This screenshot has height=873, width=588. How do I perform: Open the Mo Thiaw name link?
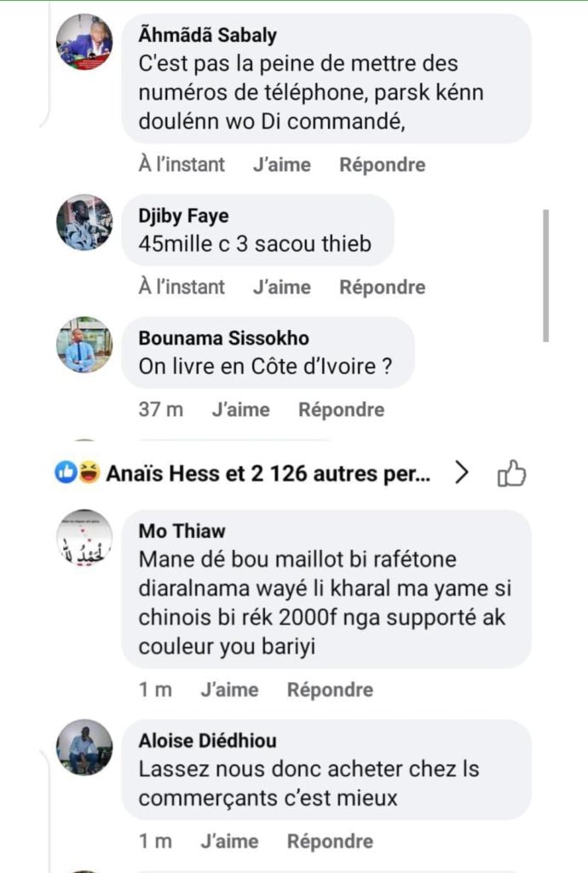pyautogui.click(x=182, y=530)
